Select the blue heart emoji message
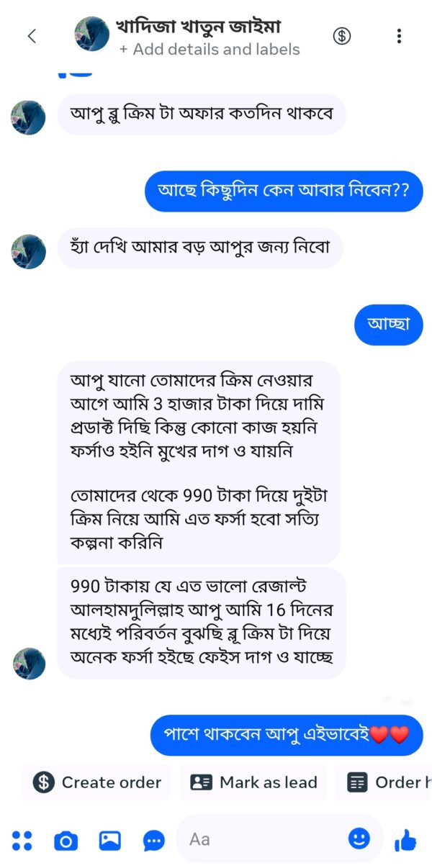Image resolution: width=432 pixels, height=868 pixels. (x=286, y=734)
